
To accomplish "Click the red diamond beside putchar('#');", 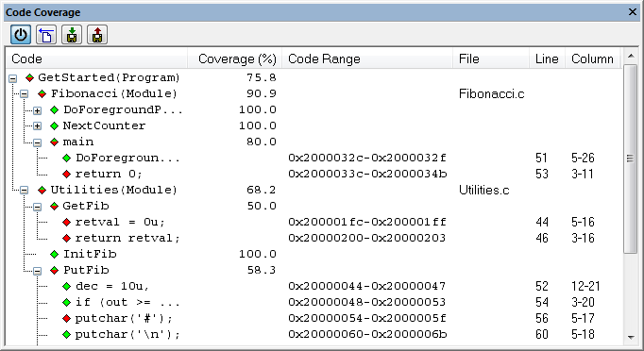I will [x=67, y=318].
